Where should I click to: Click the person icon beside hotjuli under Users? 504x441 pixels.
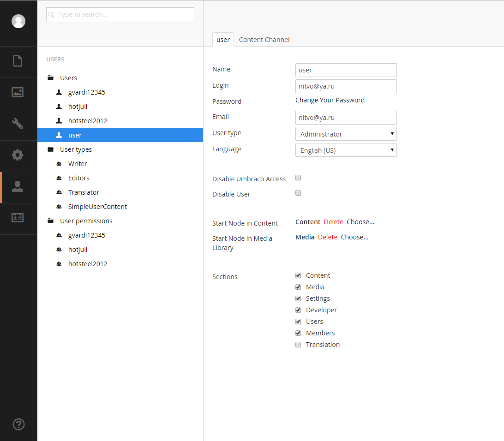59,106
